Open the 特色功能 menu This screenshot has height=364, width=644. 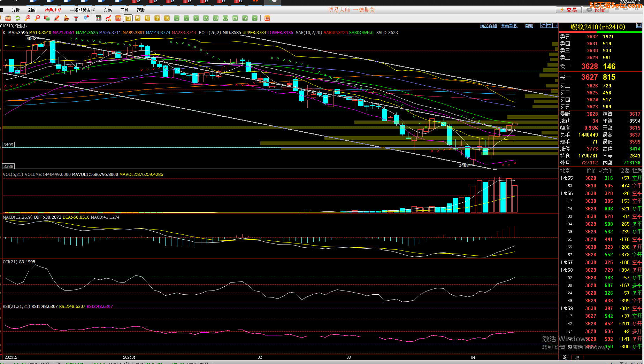[x=53, y=10]
